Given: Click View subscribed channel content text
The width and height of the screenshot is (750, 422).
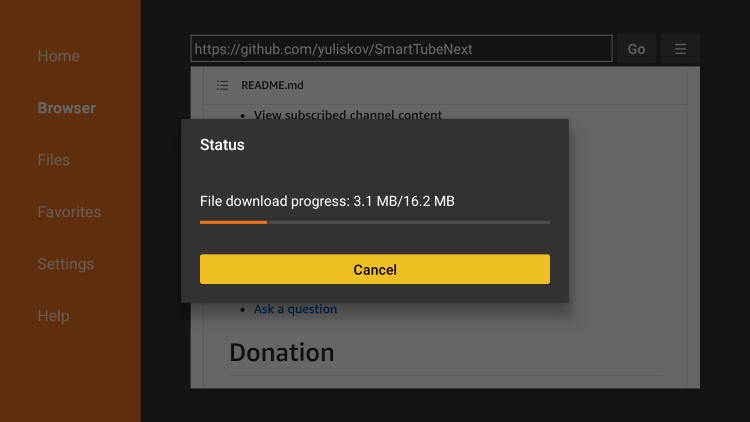Looking at the screenshot, I should [x=348, y=115].
